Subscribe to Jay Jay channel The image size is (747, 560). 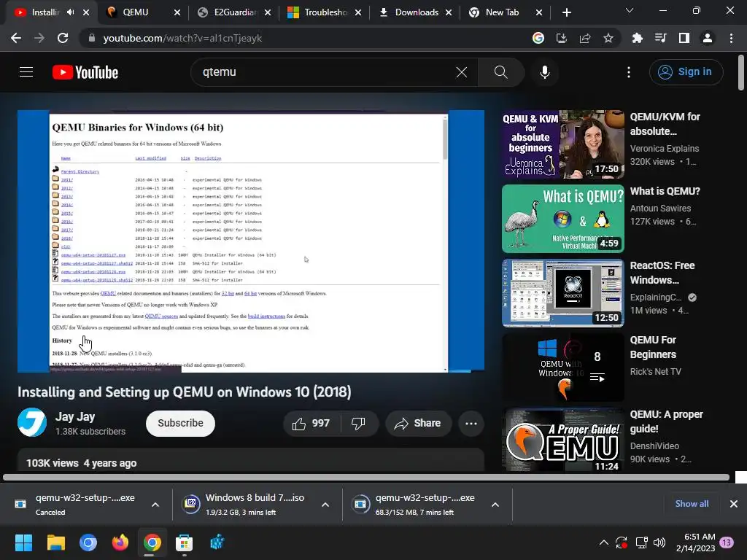tap(181, 424)
